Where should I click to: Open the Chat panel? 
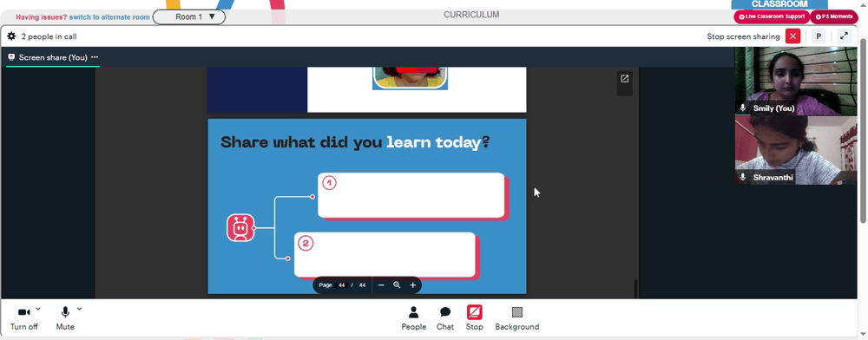click(x=445, y=319)
